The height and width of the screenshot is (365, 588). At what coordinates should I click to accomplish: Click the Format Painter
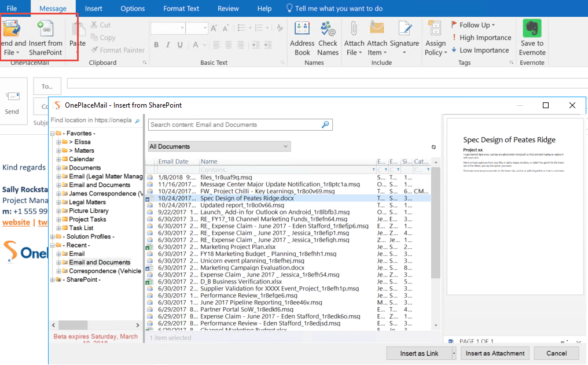click(x=117, y=50)
